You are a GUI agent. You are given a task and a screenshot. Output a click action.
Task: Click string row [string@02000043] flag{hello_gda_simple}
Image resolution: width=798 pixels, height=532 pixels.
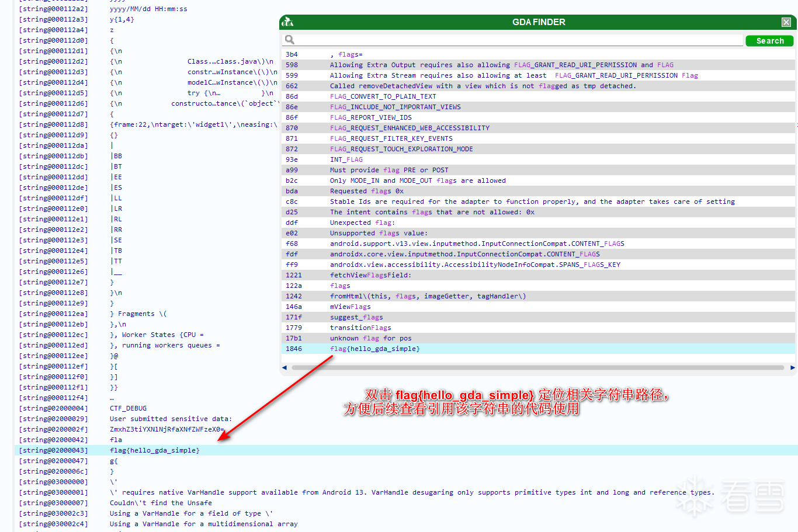pos(406,450)
